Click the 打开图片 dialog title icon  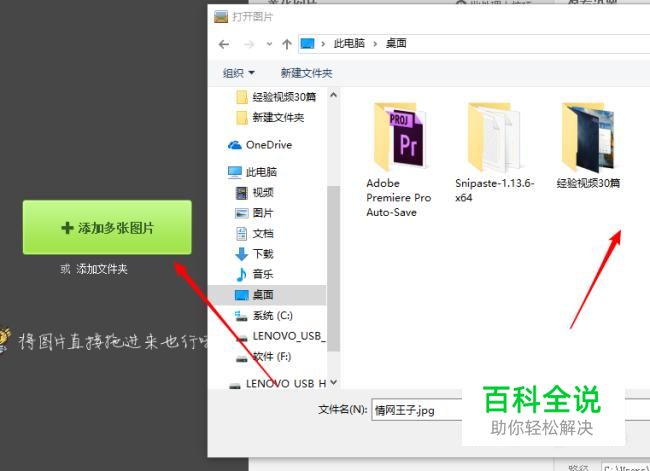pyautogui.click(x=221, y=17)
